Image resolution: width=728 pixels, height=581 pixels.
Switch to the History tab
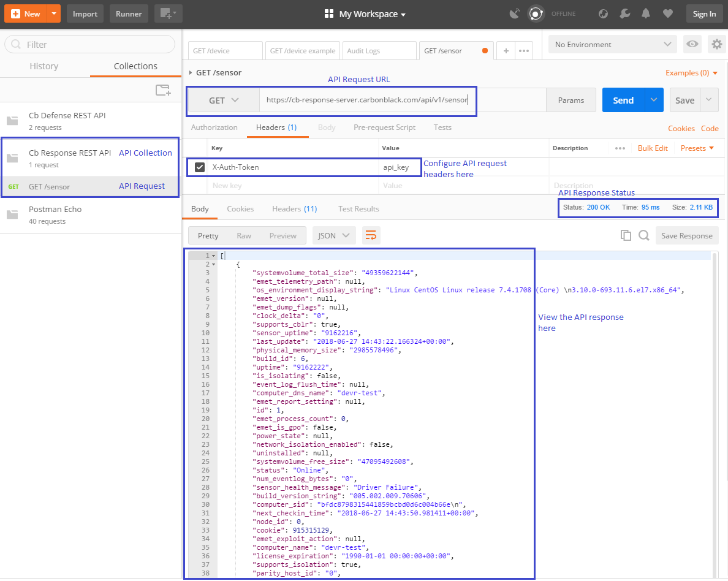click(44, 66)
